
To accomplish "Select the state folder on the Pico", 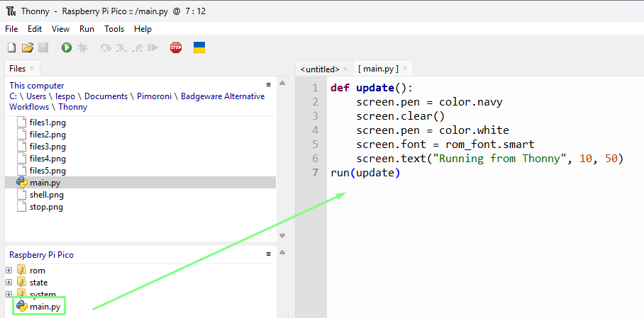I will point(38,283).
